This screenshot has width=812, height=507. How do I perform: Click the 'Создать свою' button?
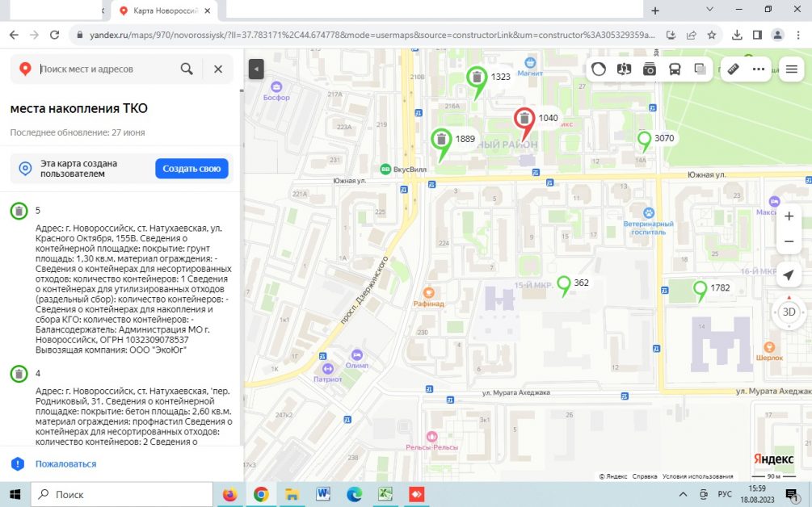(x=191, y=169)
